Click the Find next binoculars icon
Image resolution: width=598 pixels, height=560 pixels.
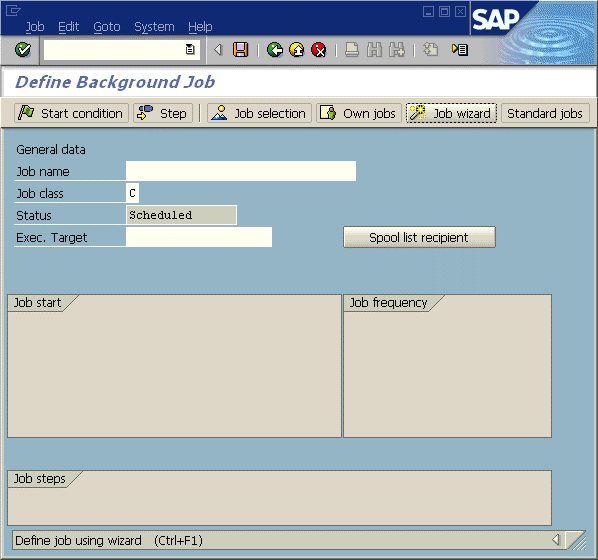[397, 50]
